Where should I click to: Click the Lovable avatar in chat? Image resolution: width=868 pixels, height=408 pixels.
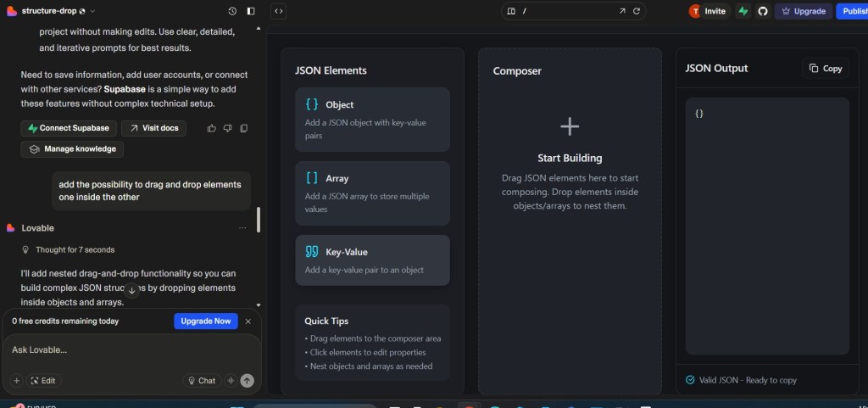pos(10,228)
